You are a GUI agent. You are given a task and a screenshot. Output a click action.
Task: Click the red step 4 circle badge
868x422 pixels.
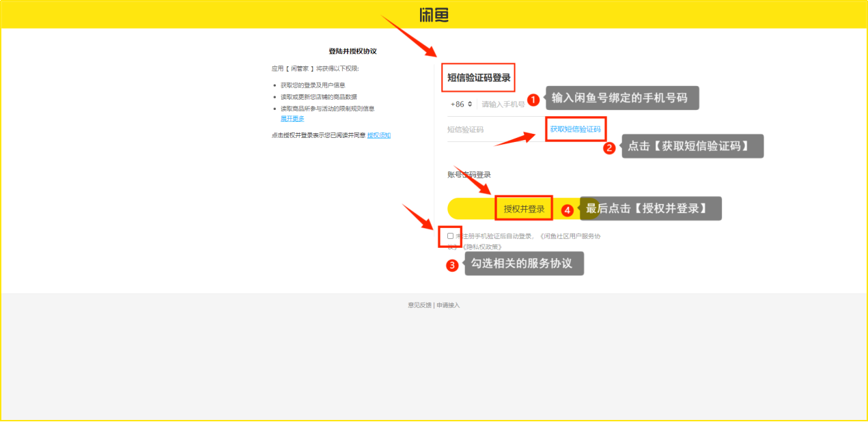(567, 210)
